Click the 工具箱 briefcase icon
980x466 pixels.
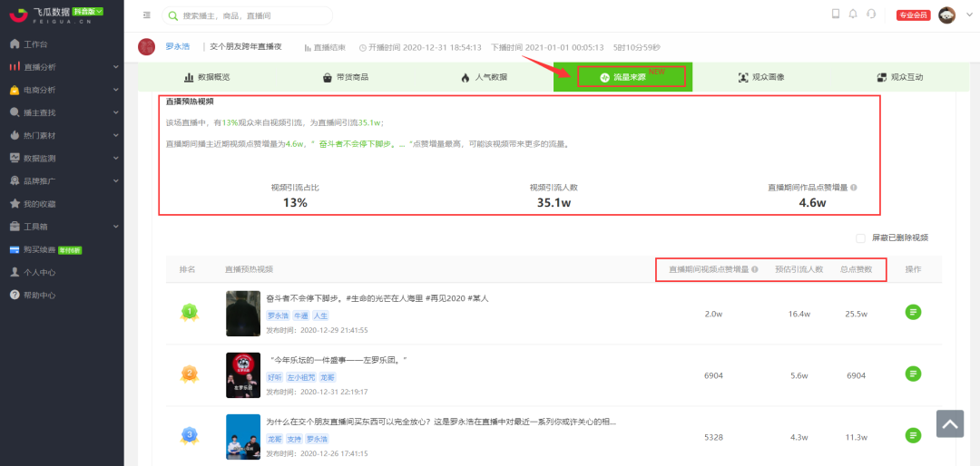(15, 226)
